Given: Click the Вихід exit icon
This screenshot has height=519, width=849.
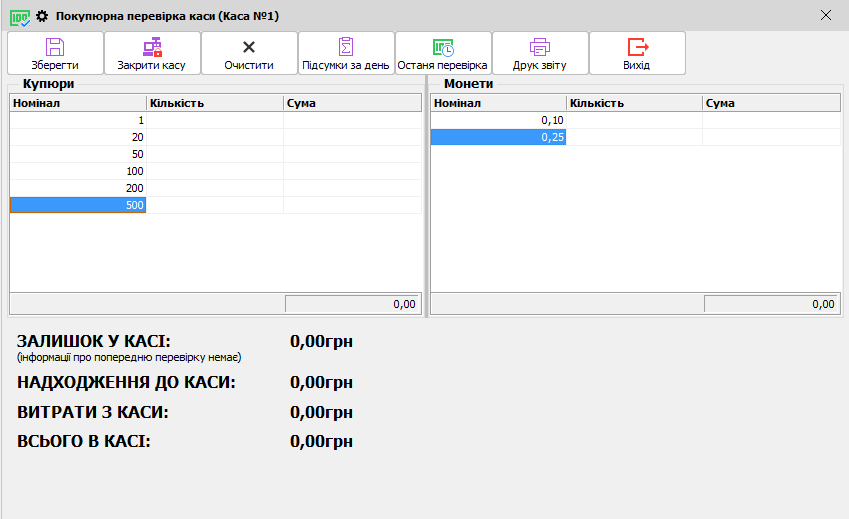Looking at the screenshot, I should pyautogui.click(x=637, y=47).
